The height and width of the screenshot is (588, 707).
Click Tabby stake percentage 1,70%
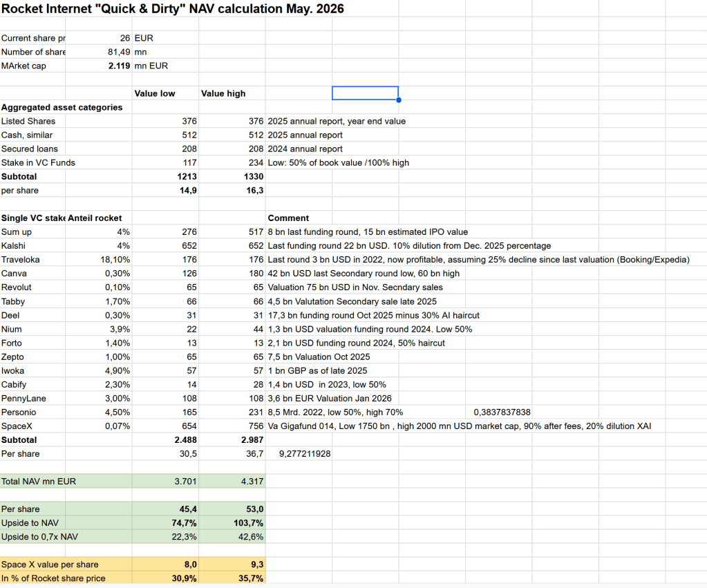click(x=117, y=301)
